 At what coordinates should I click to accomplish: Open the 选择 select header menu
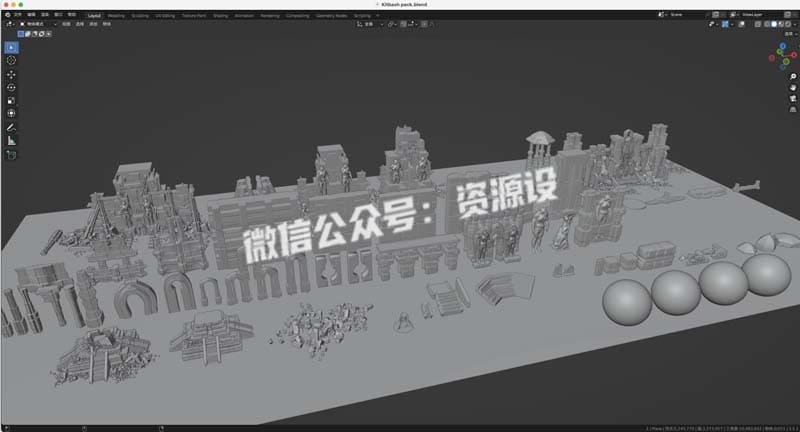[x=80, y=24]
